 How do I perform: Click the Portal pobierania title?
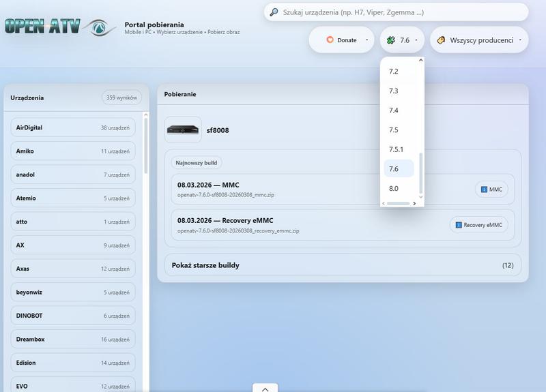[154, 25]
